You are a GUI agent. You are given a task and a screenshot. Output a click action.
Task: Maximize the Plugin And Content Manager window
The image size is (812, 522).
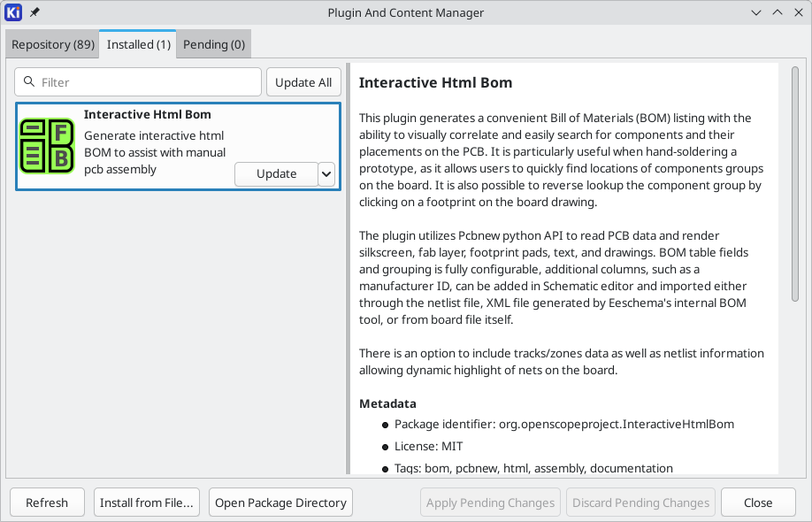point(777,12)
